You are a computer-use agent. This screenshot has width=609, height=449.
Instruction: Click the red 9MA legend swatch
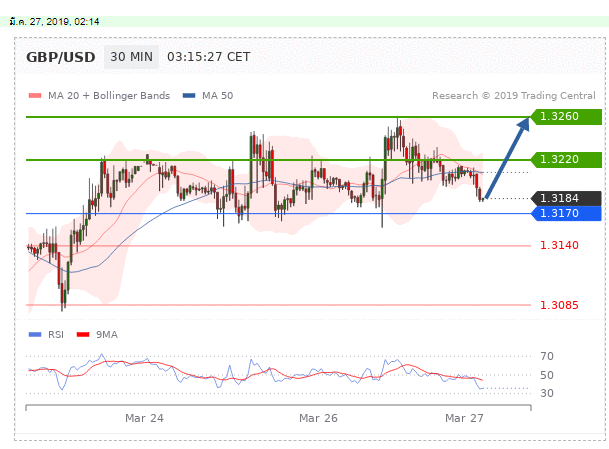click(83, 334)
